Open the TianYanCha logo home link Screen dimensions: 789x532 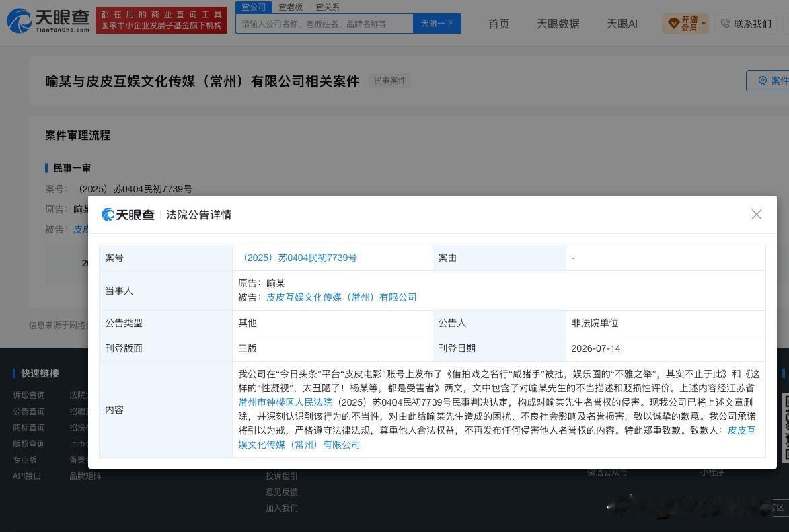click(48, 21)
